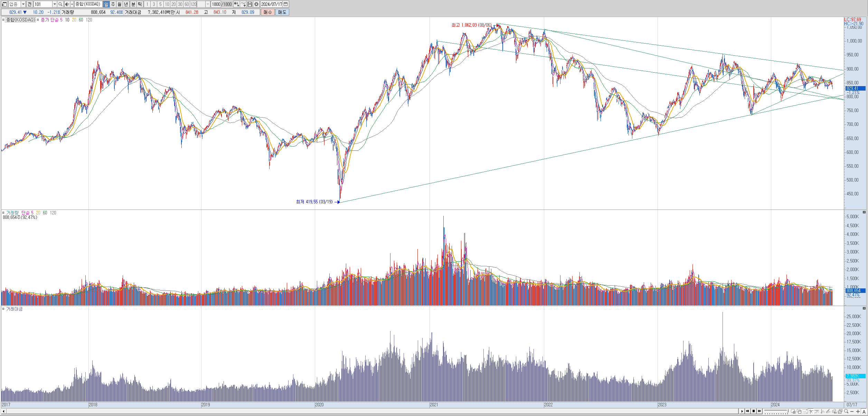Click the vertical line draw tool icon
The image size is (868, 416).
pyautogui.click(x=822, y=411)
